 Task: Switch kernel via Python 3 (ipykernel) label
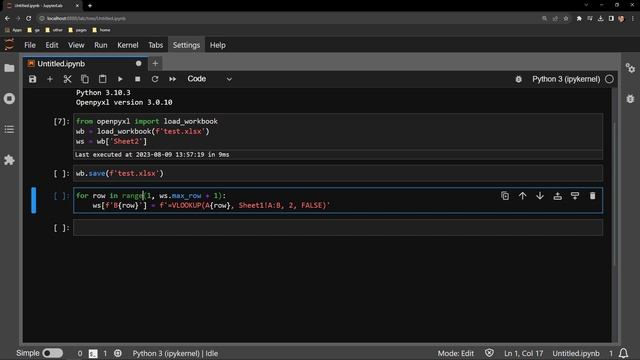tap(566, 79)
